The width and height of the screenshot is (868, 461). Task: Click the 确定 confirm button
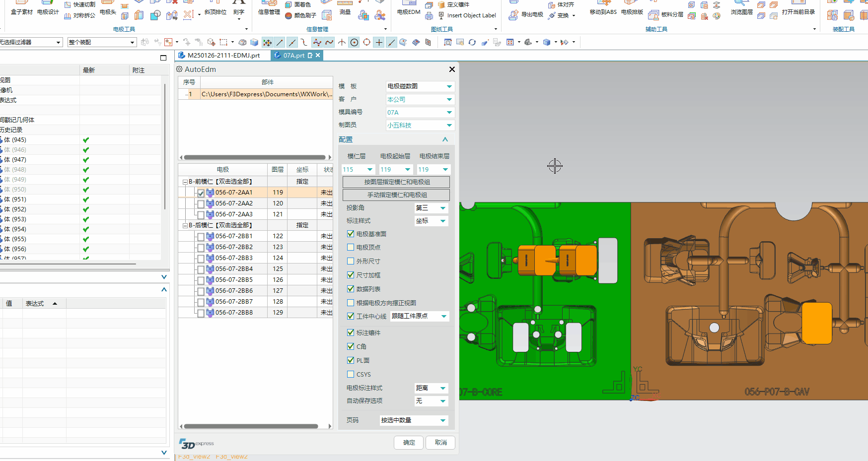[x=409, y=443]
